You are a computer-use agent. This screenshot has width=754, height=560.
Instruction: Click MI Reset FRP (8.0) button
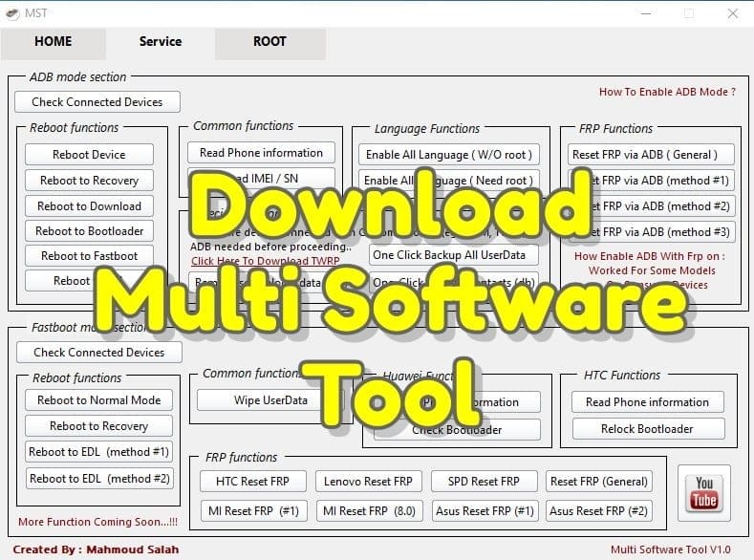tap(369, 511)
